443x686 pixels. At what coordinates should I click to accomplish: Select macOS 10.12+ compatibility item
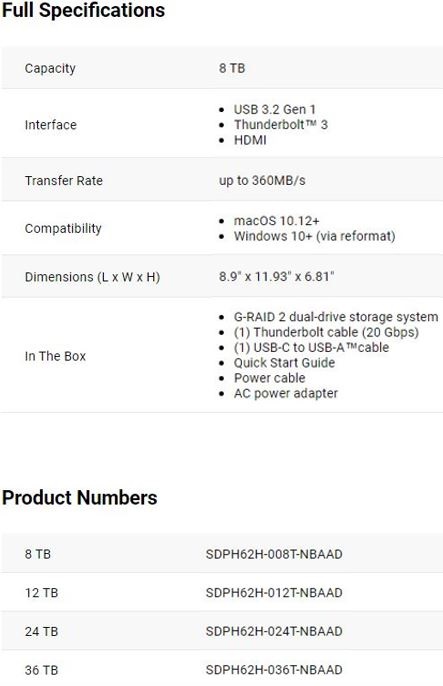point(276,221)
